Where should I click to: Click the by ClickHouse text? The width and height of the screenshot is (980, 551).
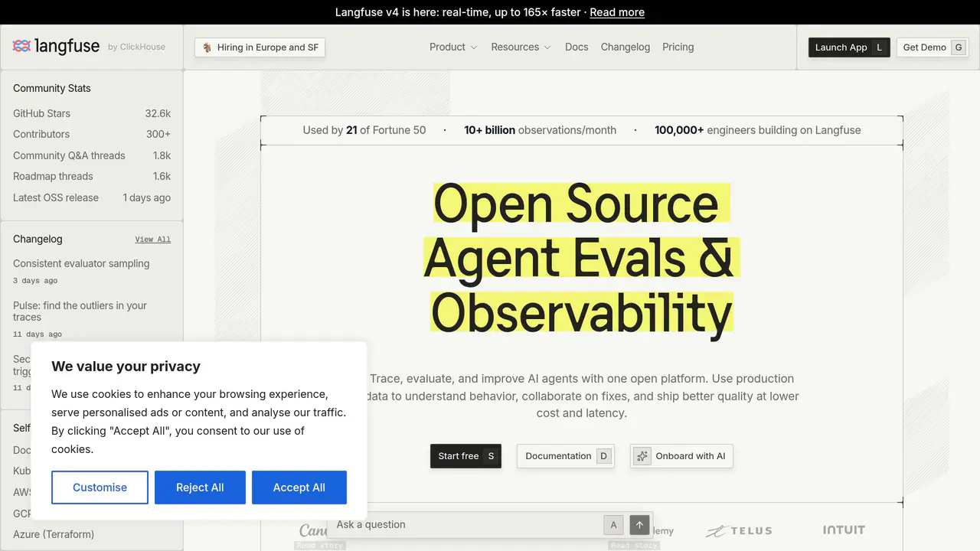pos(136,47)
